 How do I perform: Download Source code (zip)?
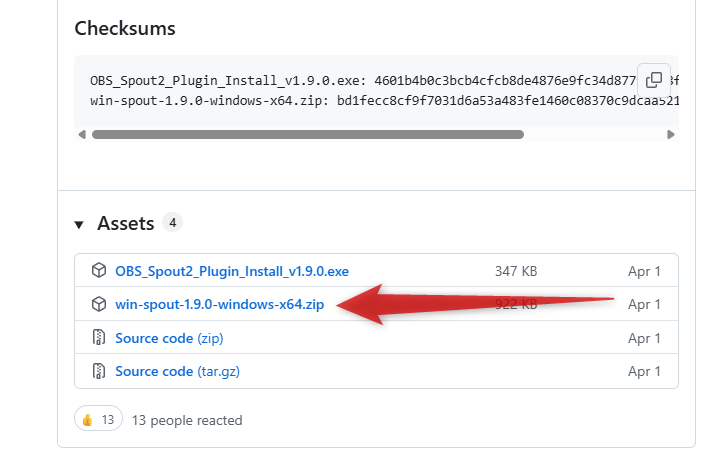click(169, 338)
